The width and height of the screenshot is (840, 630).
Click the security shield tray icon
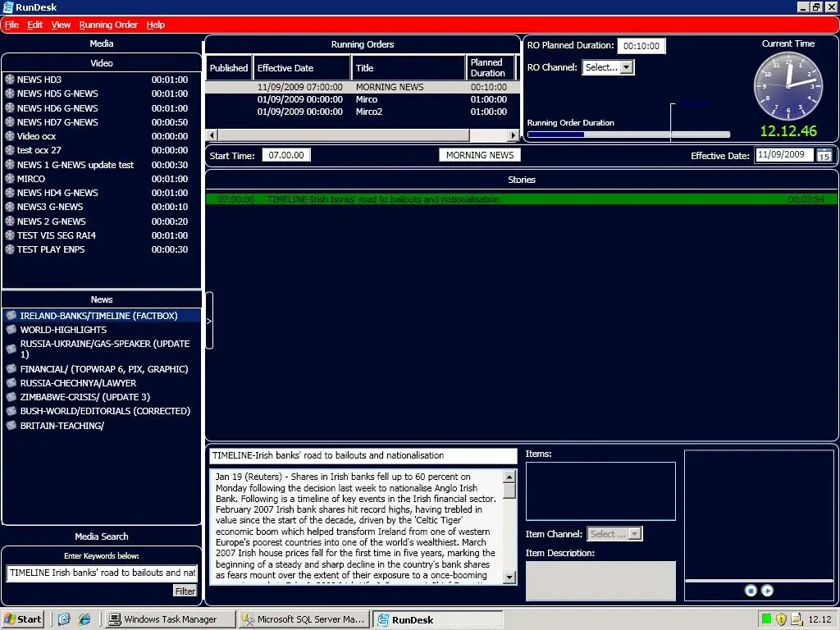point(781,619)
